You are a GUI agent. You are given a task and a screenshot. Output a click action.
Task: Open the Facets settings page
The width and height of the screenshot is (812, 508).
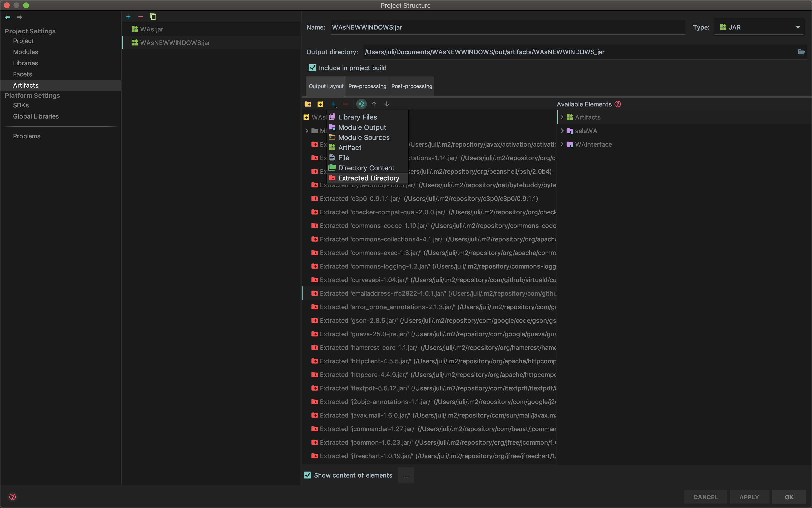(60, 74)
